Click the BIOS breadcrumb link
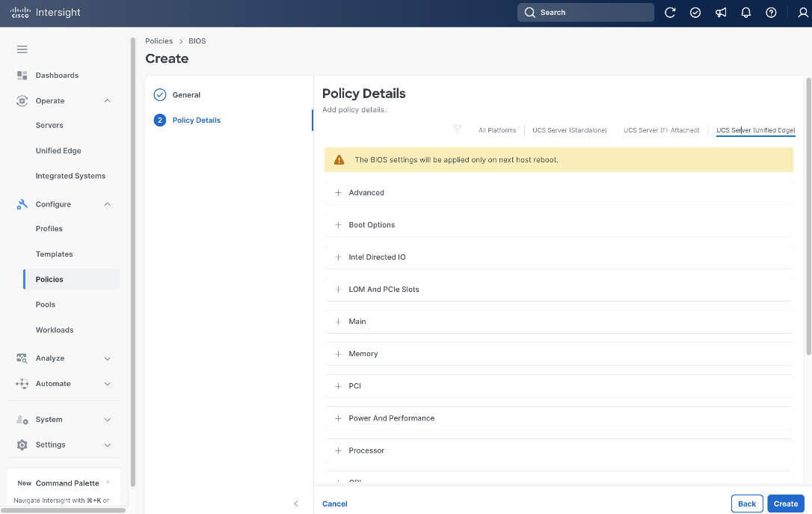 [x=197, y=41]
